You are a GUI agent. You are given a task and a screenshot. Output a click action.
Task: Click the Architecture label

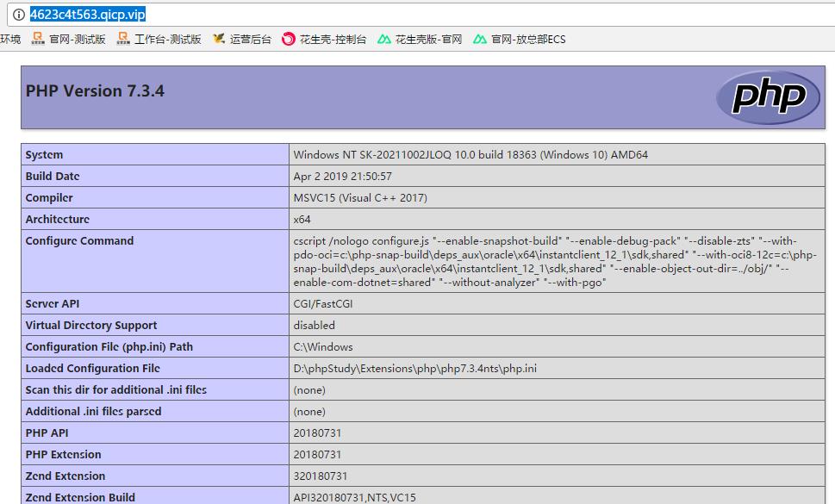58,220
